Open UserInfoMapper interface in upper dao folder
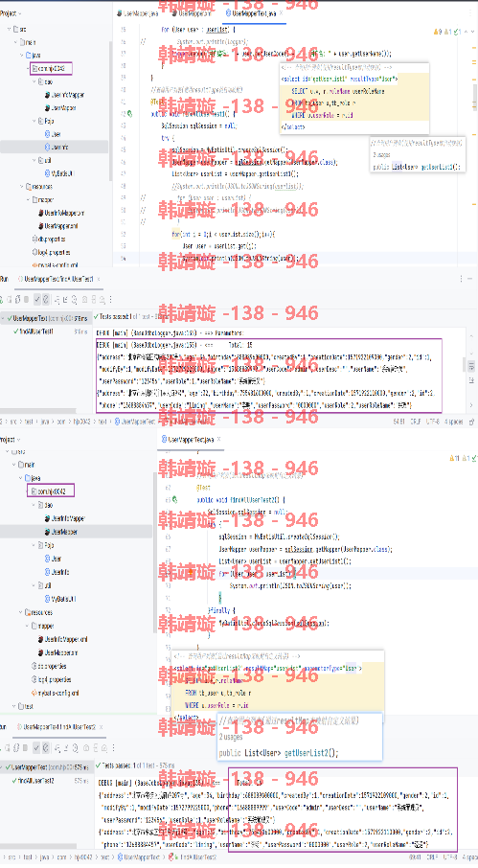The height and width of the screenshot is (868, 478). tap(67, 95)
